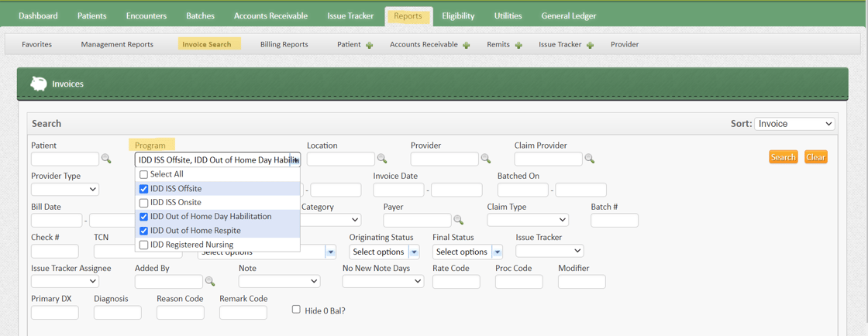Open the Claim Provider lookup magnifier
This screenshot has height=336, width=868.
(x=590, y=159)
